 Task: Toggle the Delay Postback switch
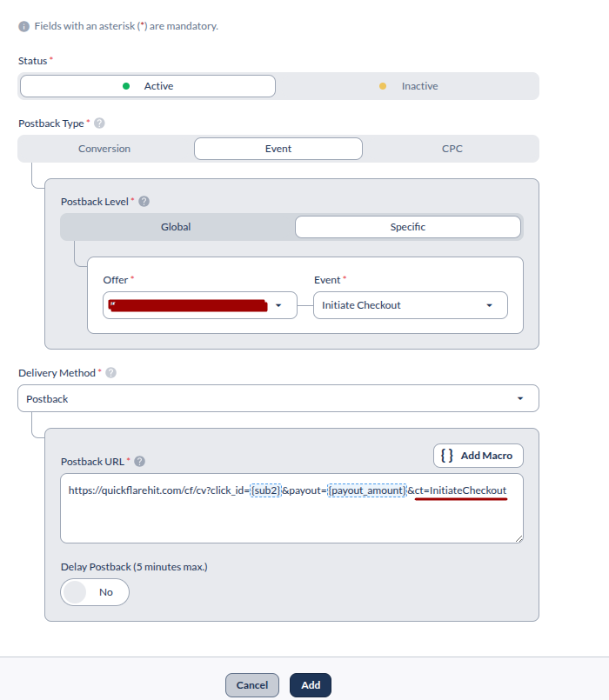pos(95,592)
